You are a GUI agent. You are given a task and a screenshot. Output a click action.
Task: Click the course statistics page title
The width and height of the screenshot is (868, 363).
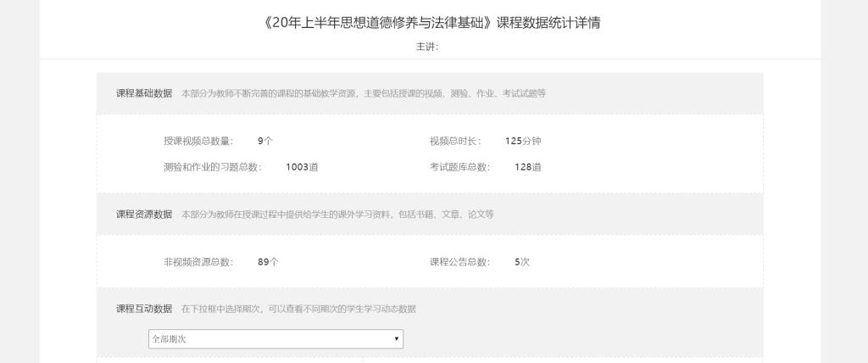click(x=433, y=23)
